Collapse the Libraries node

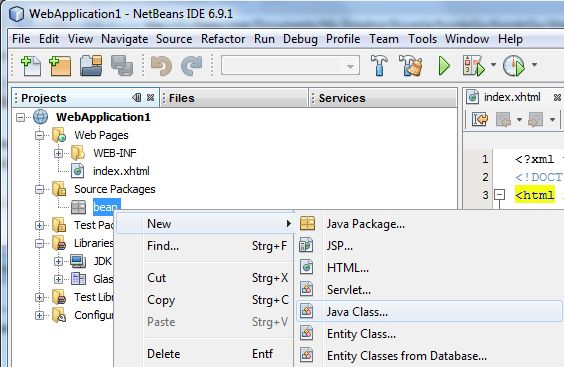40,243
